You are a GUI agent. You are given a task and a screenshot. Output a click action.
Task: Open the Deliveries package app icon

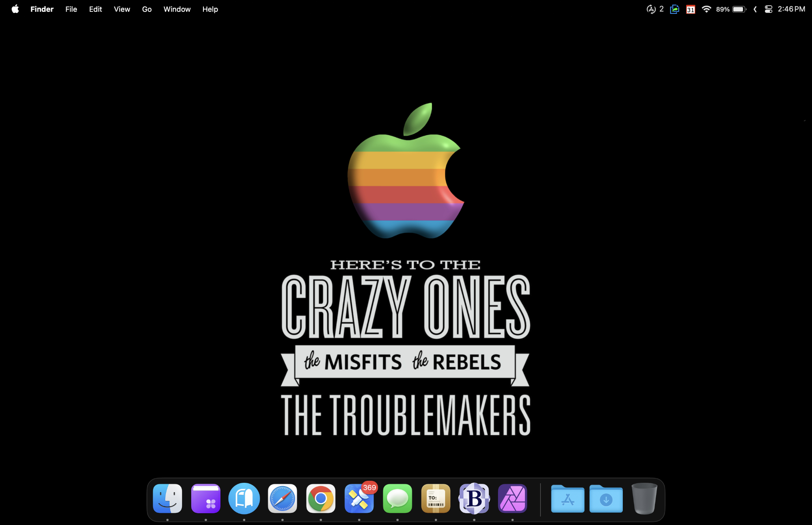click(436, 498)
